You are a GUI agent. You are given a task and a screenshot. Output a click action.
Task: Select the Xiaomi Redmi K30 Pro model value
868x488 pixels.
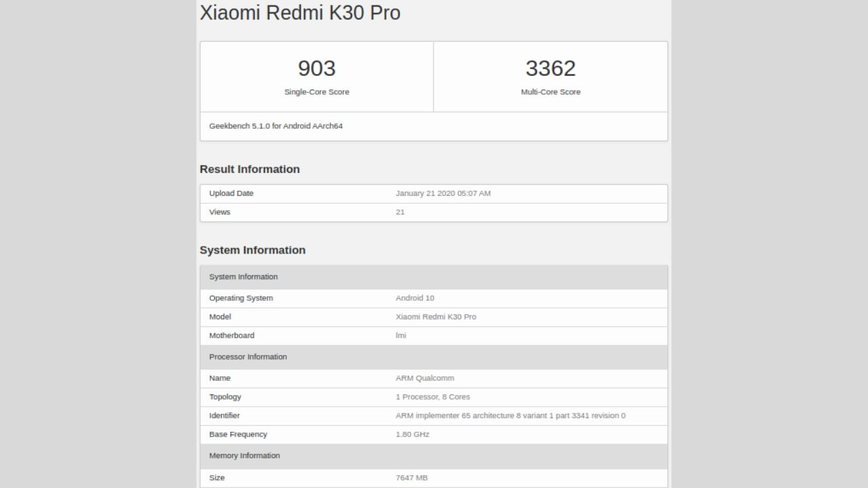click(436, 317)
